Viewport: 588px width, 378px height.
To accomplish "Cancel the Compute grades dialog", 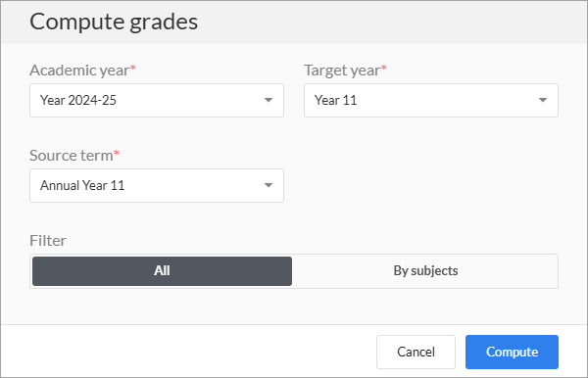I will pos(416,352).
